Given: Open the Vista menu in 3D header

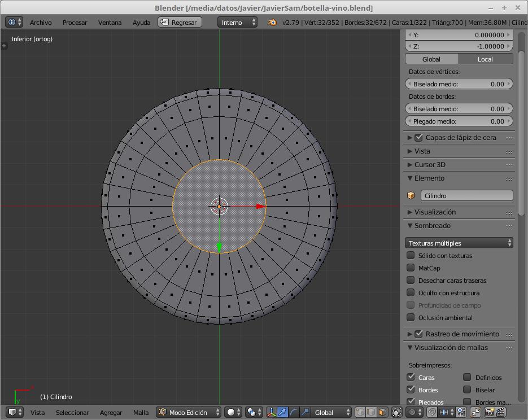Looking at the screenshot, I should 37,412.
